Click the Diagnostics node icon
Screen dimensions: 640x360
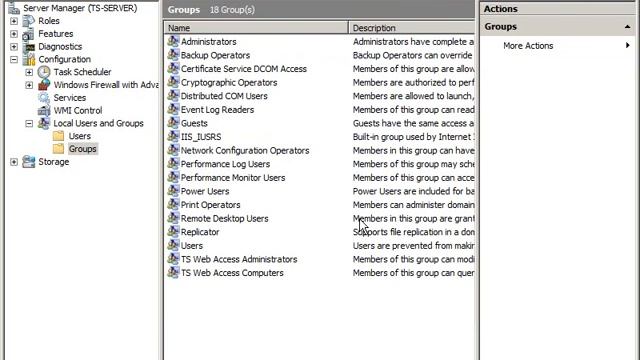(x=29, y=47)
